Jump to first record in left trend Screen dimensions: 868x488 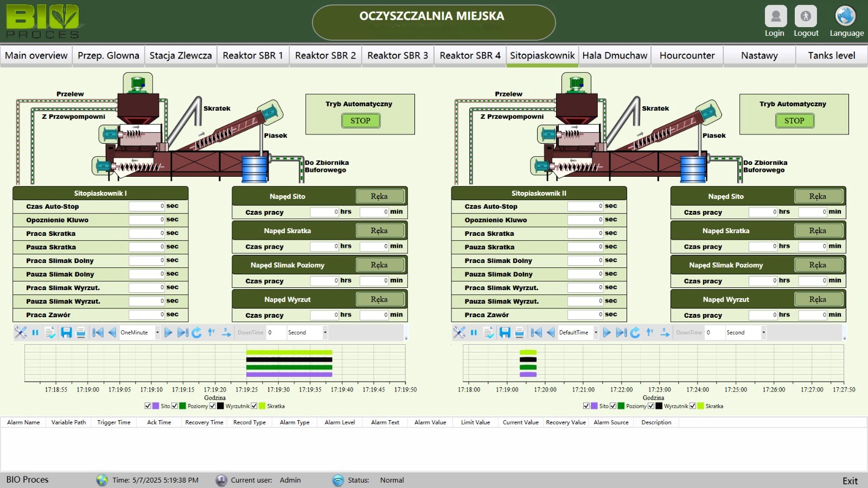click(98, 332)
